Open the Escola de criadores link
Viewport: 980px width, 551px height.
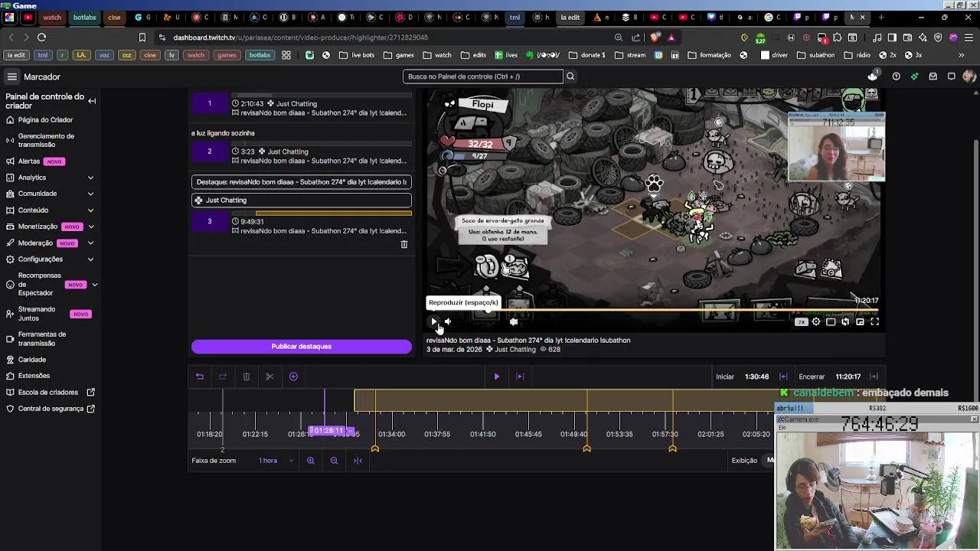pos(51,393)
